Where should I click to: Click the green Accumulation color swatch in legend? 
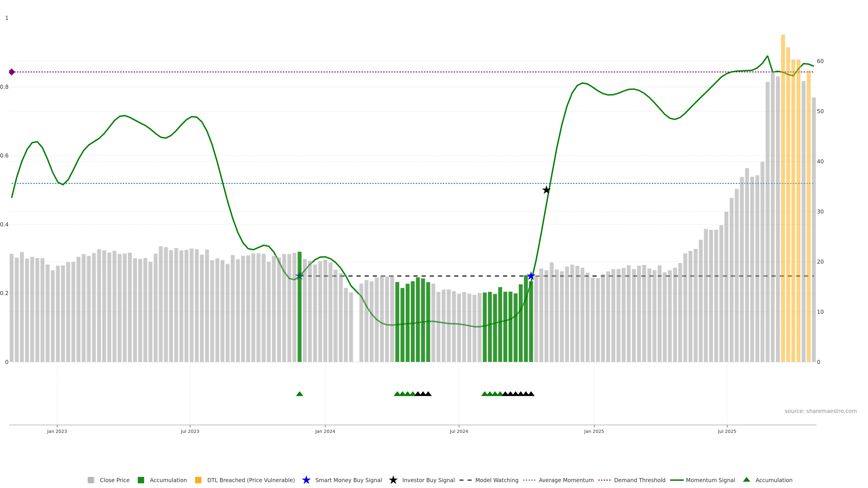[x=141, y=480]
